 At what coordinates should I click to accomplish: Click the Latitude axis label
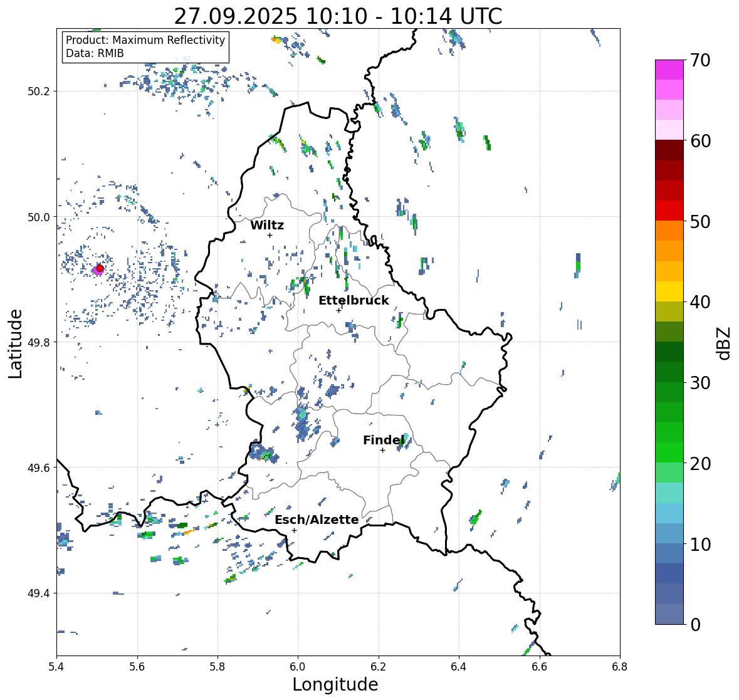tap(15, 343)
